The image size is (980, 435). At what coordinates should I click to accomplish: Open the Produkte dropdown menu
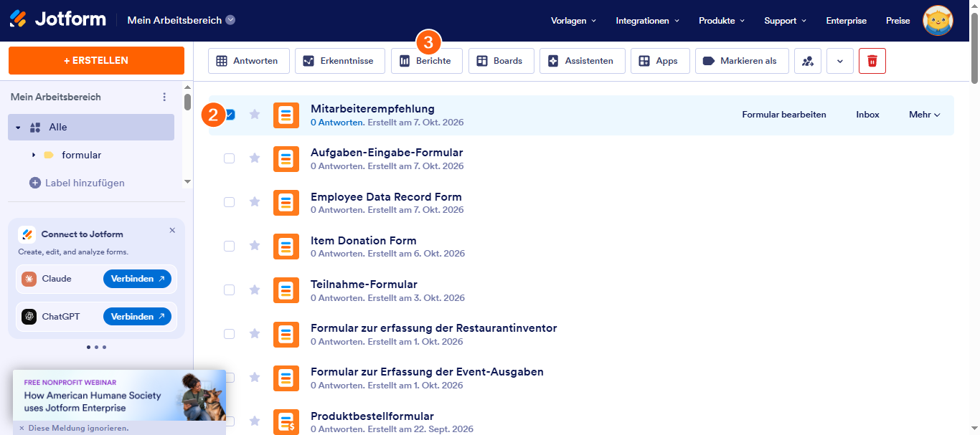pyautogui.click(x=722, y=21)
